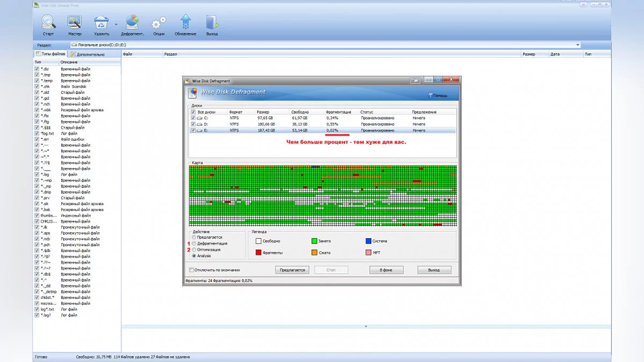This screenshot has height=362, width=644.
Task: Click the Выход exit icon in toolbar
Action: click(x=212, y=23)
